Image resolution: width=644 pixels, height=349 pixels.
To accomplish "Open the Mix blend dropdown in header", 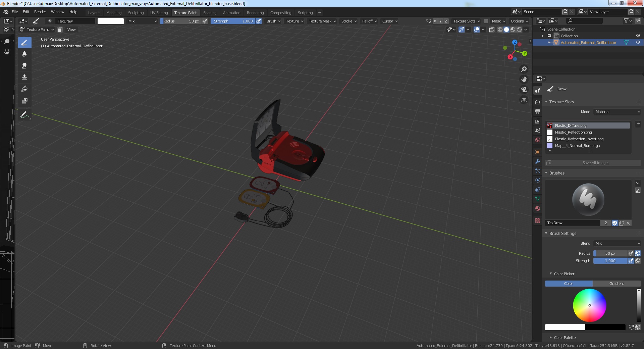I will click(x=142, y=21).
